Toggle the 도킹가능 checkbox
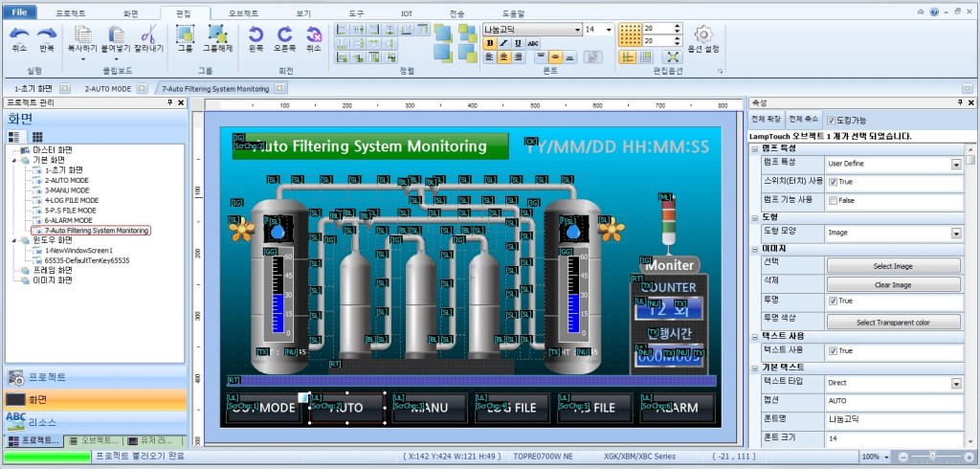The height and width of the screenshot is (469, 980). point(831,121)
